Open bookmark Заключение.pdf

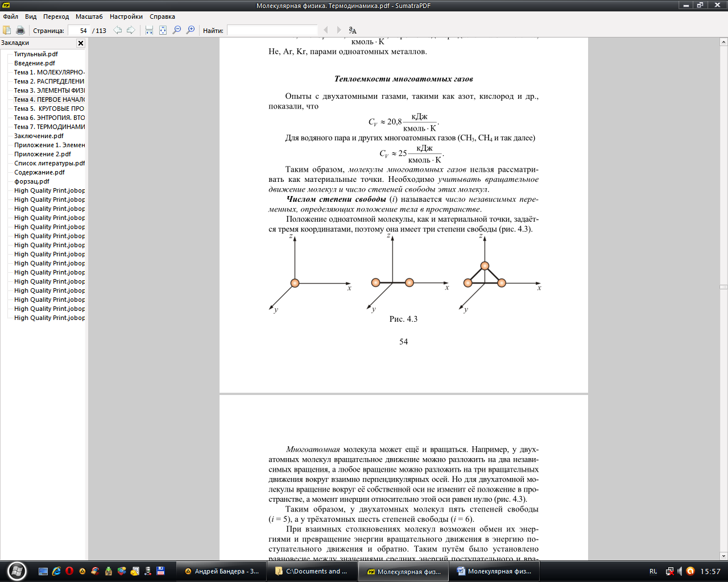[x=39, y=136]
